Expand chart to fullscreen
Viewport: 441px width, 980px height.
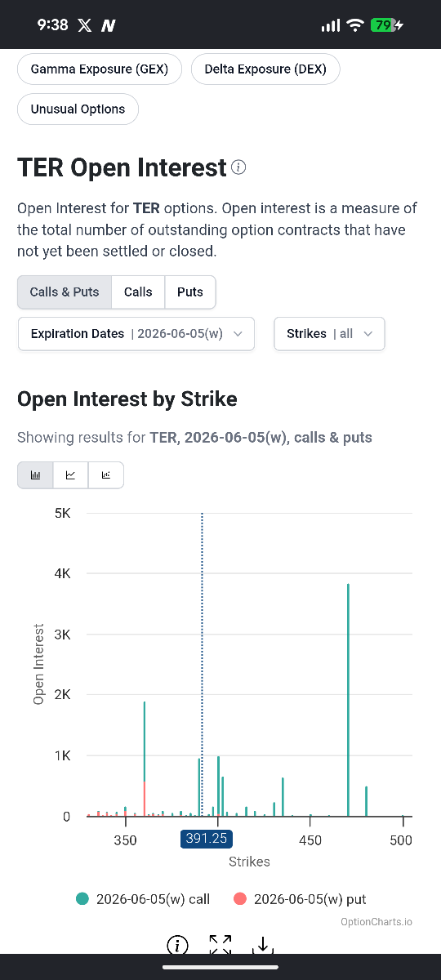(220, 945)
